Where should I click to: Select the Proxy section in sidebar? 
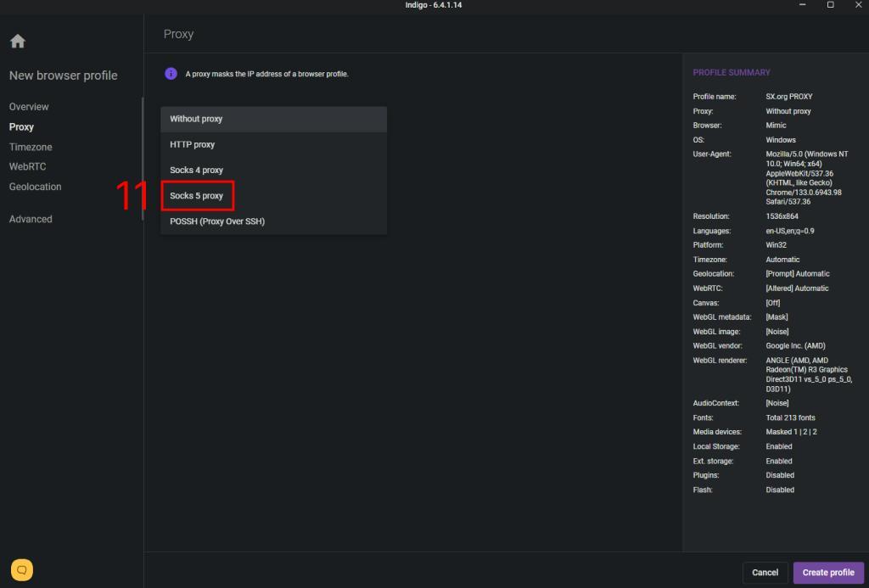point(21,126)
